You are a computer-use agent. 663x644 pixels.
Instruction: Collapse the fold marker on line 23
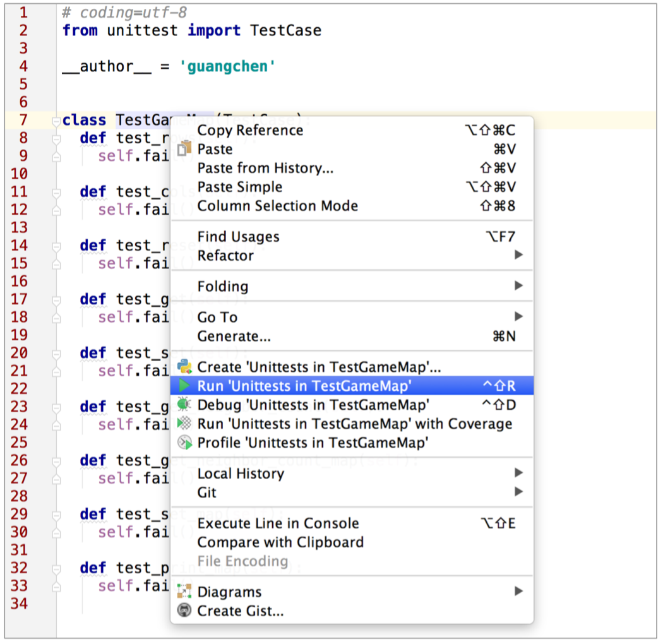click(x=56, y=408)
